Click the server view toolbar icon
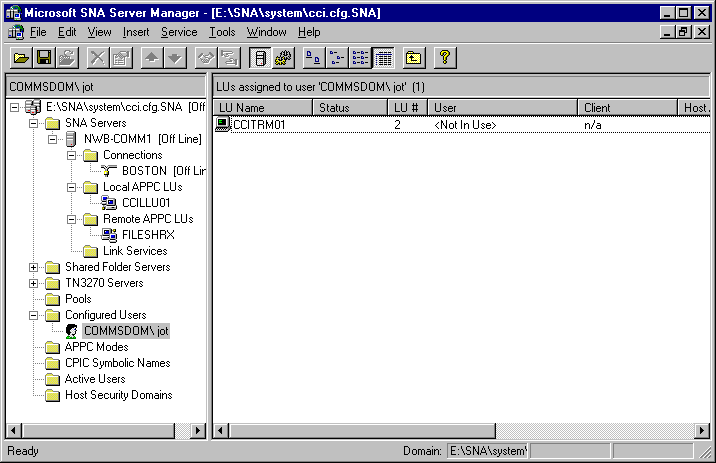The width and height of the screenshot is (716, 463). point(259,57)
